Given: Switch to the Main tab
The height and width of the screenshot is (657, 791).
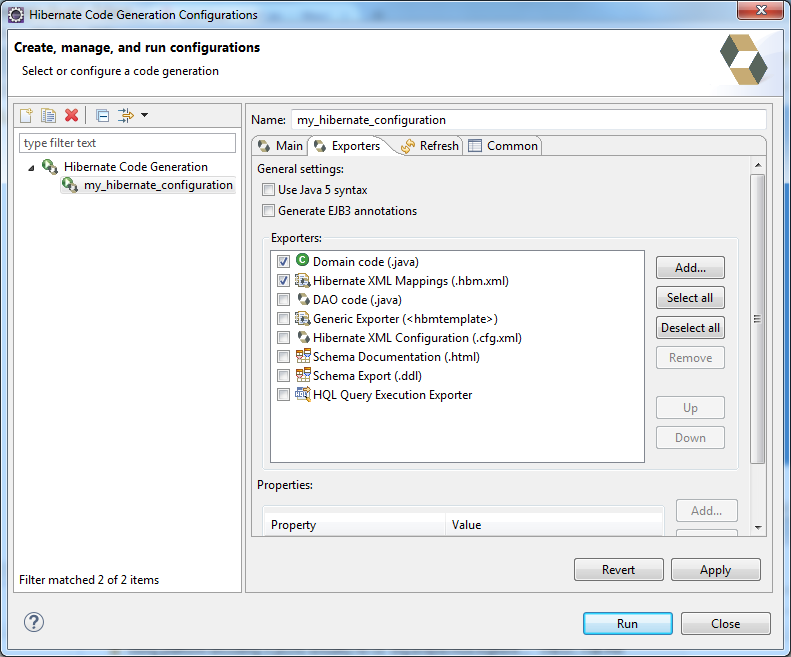Looking at the screenshot, I should 280,146.
